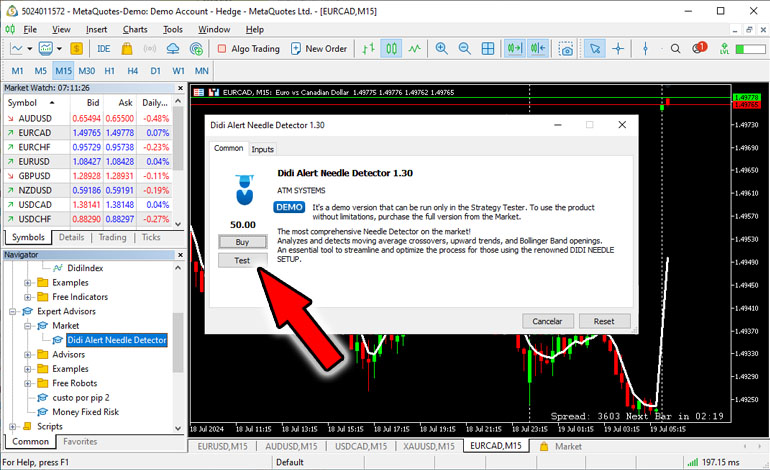Collapse the Market folder under Expert Advisors
This screenshot has height=470, width=770.
pyautogui.click(x=28, y=326)
